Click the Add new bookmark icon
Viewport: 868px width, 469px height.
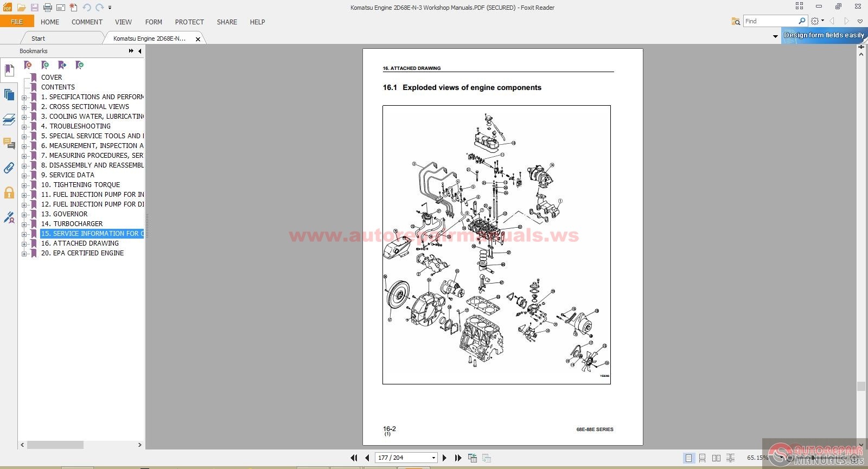45,65
